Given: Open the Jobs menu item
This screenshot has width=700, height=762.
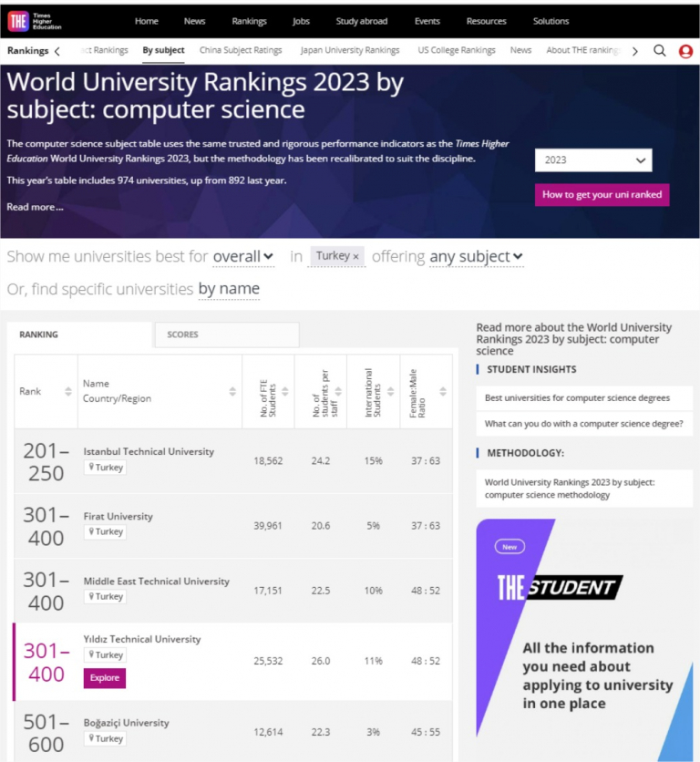Looking at the screenshot, I should click(301, 21).
